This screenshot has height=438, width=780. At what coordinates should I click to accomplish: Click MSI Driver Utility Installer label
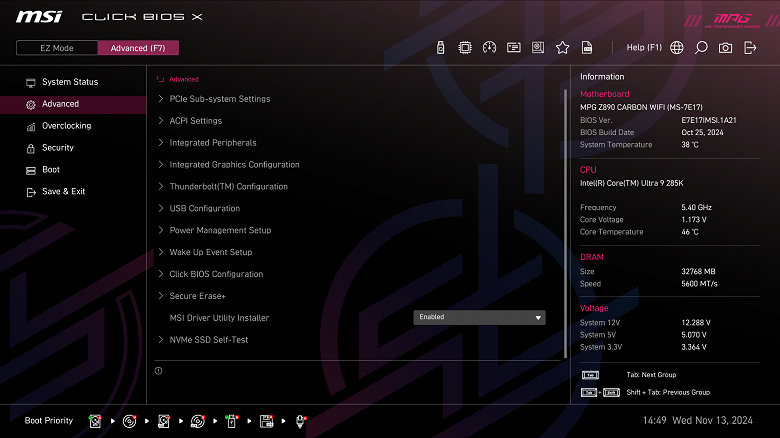(x=219, y=318)
